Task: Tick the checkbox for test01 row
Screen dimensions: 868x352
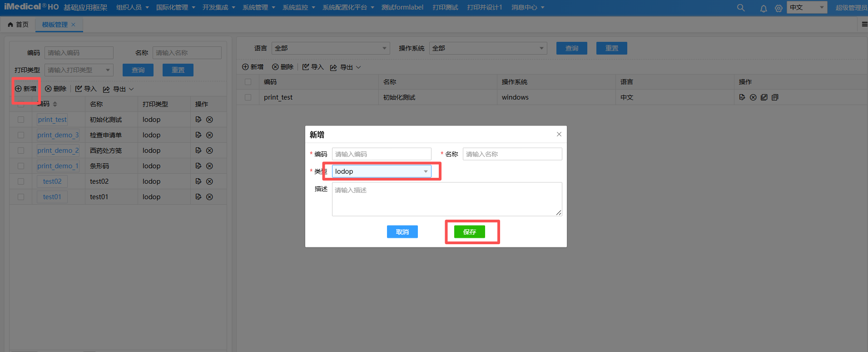Action: point(21,197)
